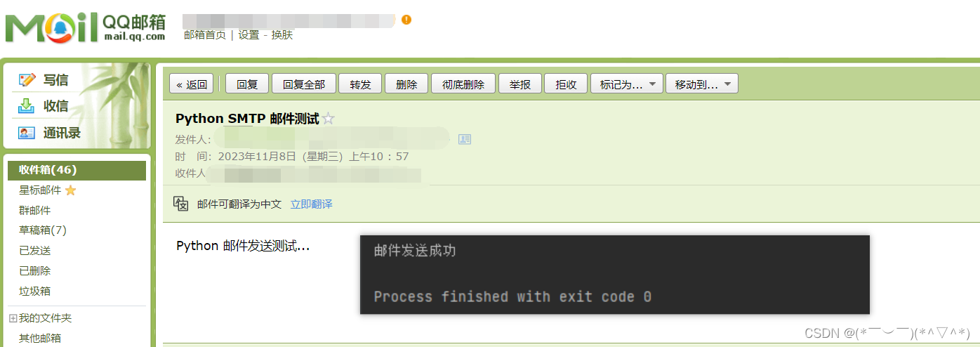
Task: Click the orange account warning icon
Action: 406,20
